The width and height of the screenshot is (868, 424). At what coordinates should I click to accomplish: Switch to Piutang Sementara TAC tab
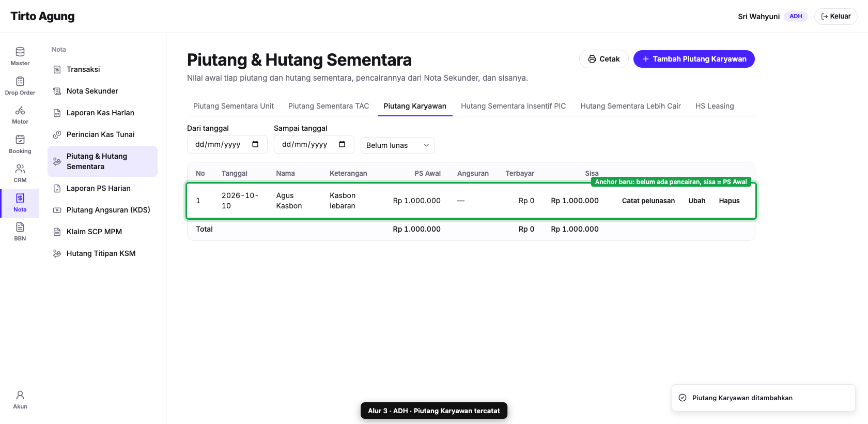[329, 106]
